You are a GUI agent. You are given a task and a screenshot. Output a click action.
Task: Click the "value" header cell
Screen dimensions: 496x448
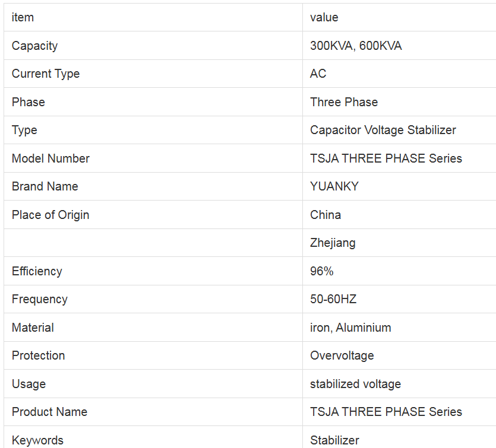click(324, 17)
